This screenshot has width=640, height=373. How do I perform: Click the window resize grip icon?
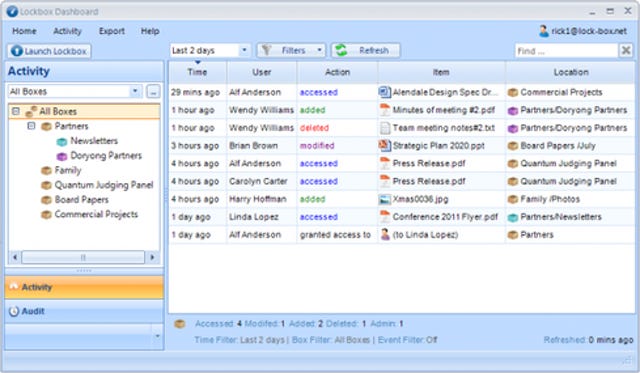tap(627, 360)
